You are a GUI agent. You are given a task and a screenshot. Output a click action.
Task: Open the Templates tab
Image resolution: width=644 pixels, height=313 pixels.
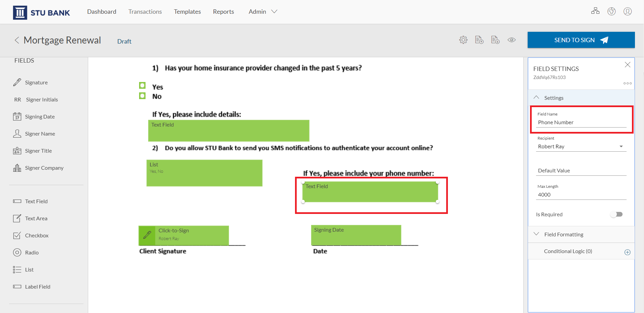click(187, 11)
